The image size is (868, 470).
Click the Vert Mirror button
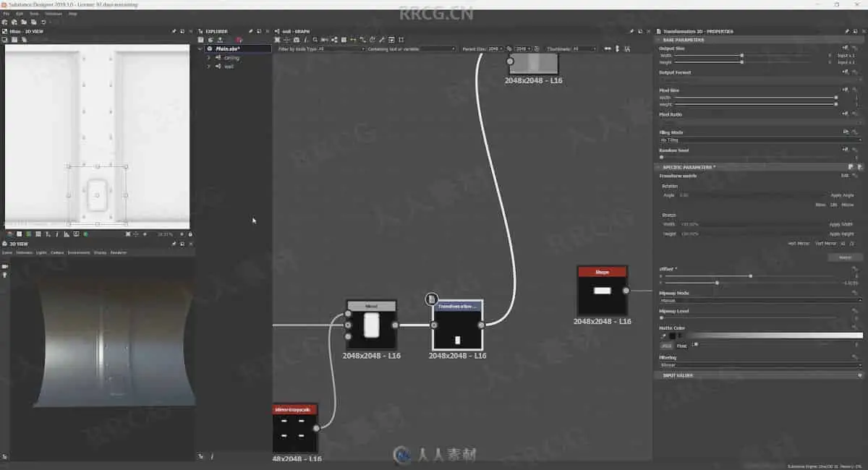(825, 244)
